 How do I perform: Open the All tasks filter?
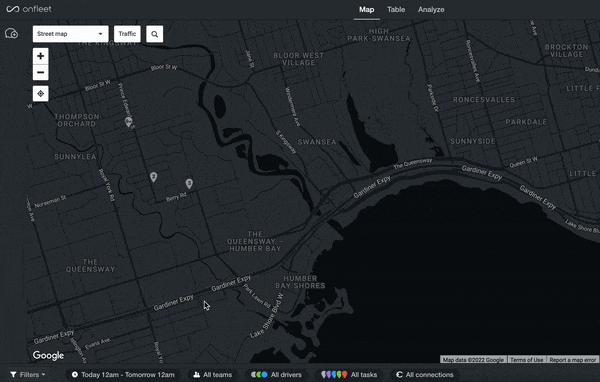point(349,375)
